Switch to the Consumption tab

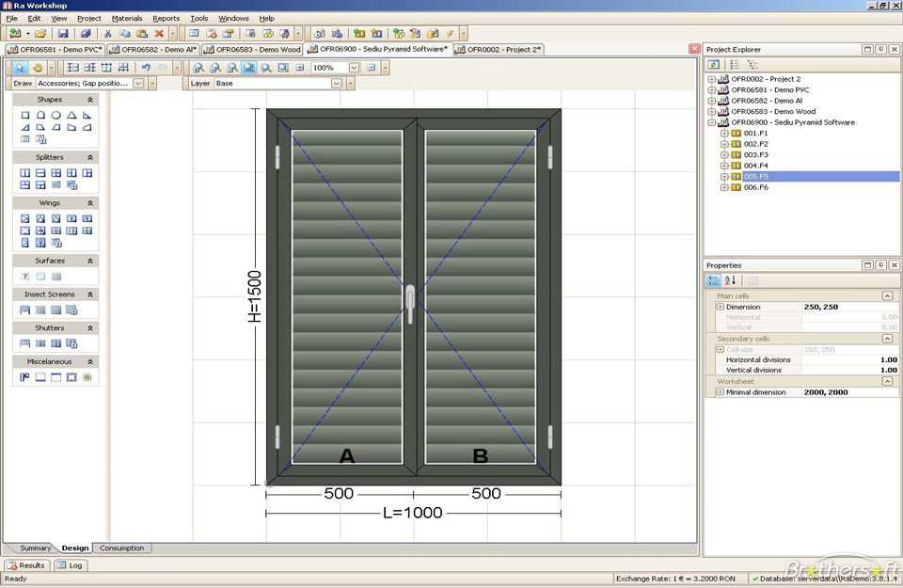coord(122,548)
